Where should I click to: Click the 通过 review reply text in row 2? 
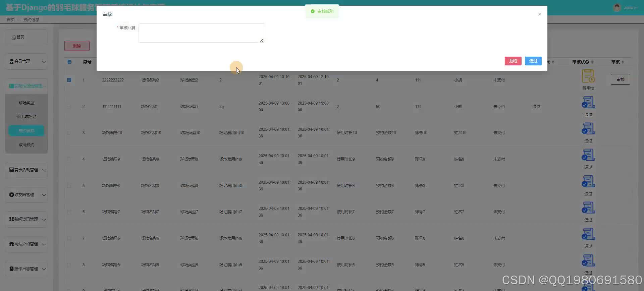pyautogui.click(x=536, y=107)
